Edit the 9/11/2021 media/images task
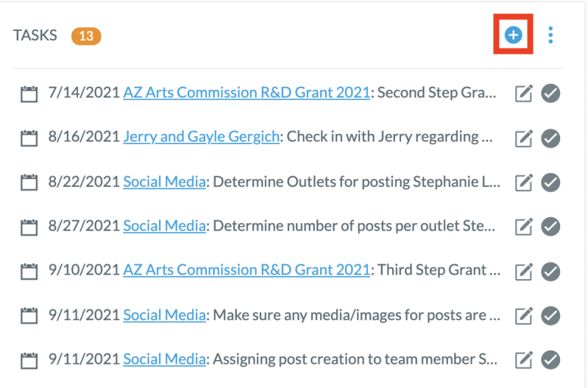The height and width of the screenshot is (388, 588). click(523, 316)
